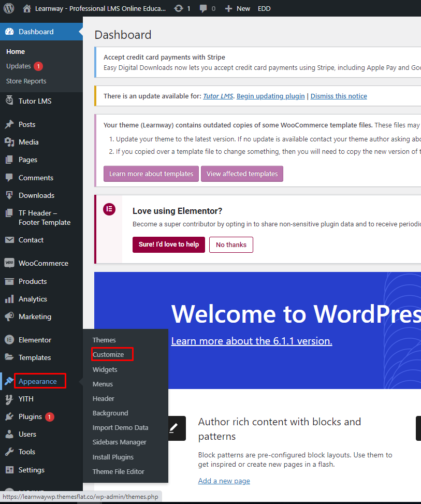Screen dimensions: 421x504
Task: Click the Elementor logo in the notice
Action: click(x=109, y=209)
